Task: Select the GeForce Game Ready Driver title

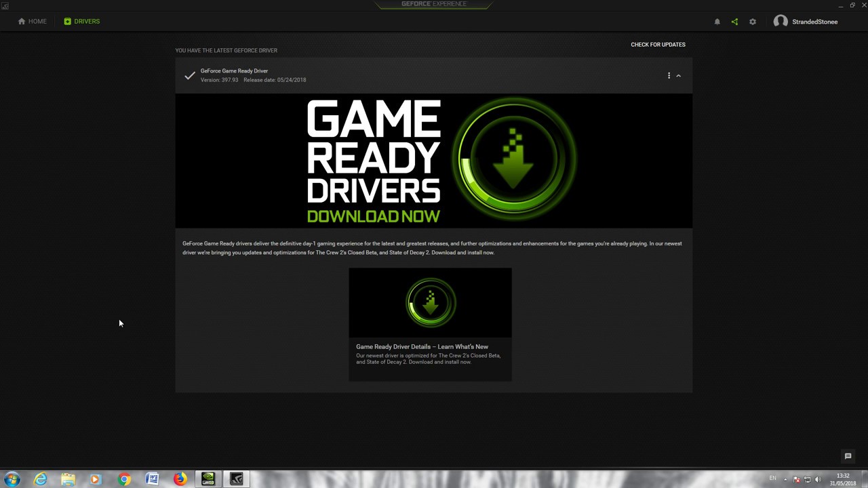Action: (234, 70)
